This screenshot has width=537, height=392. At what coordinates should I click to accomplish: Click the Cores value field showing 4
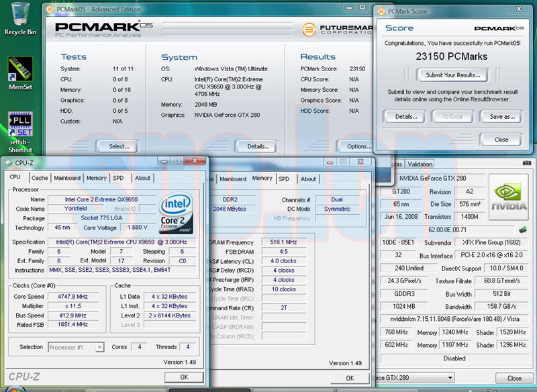(x=140, y=347)
